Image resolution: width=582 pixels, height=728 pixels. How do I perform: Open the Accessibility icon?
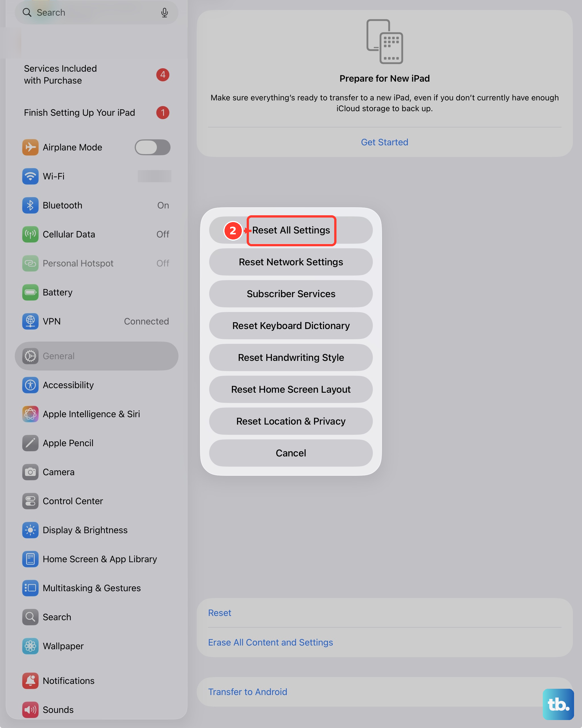tap(30, 385)
